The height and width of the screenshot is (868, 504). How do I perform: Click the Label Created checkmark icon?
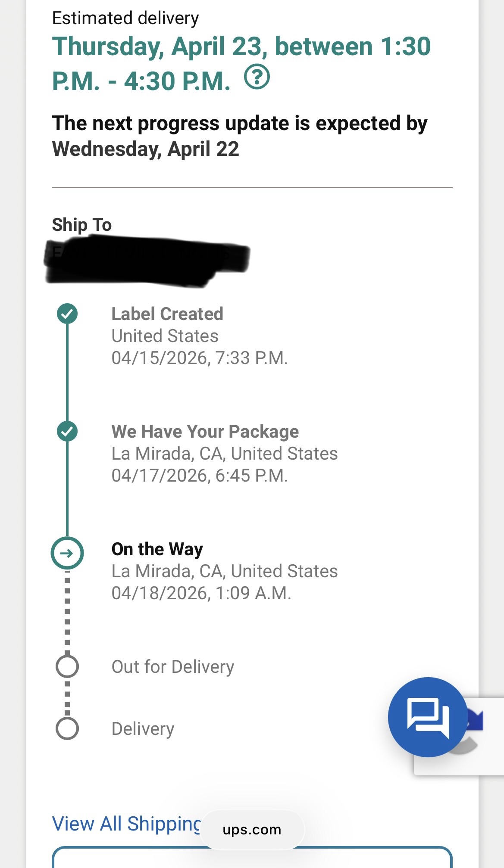click(67, 314)
